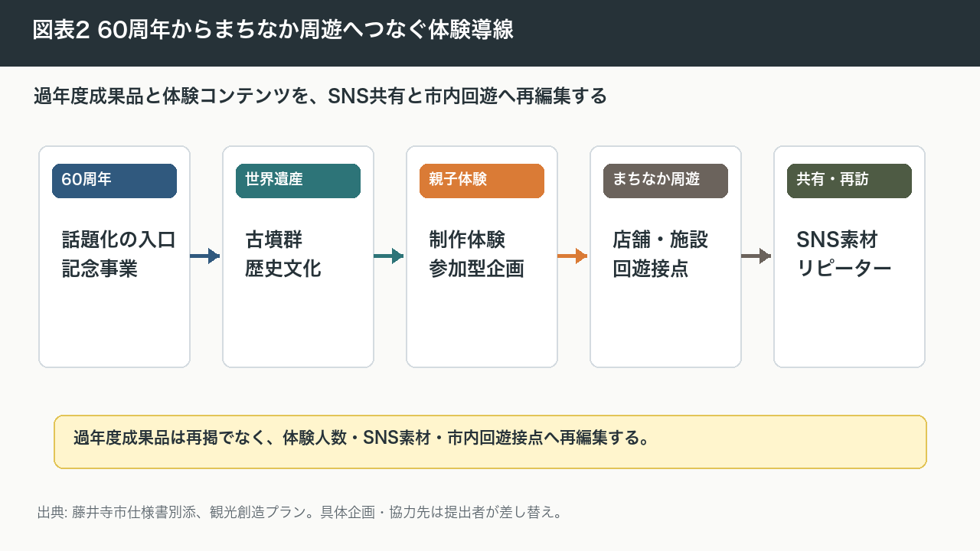The width and height of the screenshot is (980, 551).
Task: Click the yellow callout sentence starting 過年度成果品は再掲でなく
Action: [x=362, y=439]
